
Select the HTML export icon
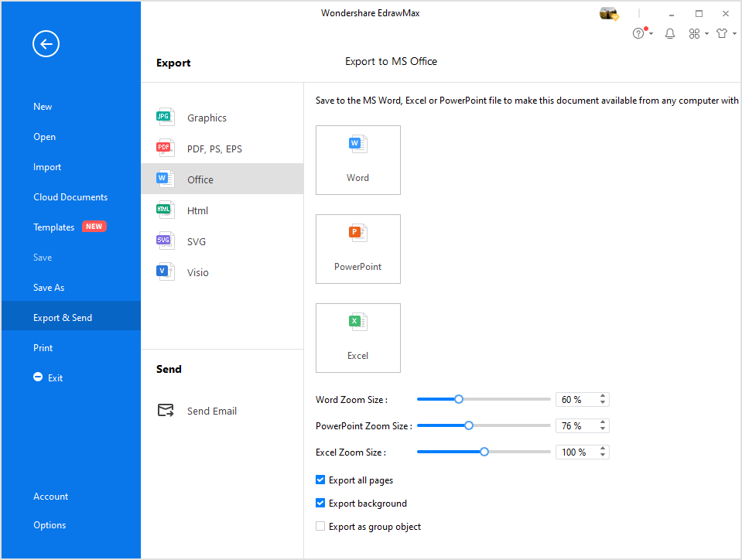point(165,210)
